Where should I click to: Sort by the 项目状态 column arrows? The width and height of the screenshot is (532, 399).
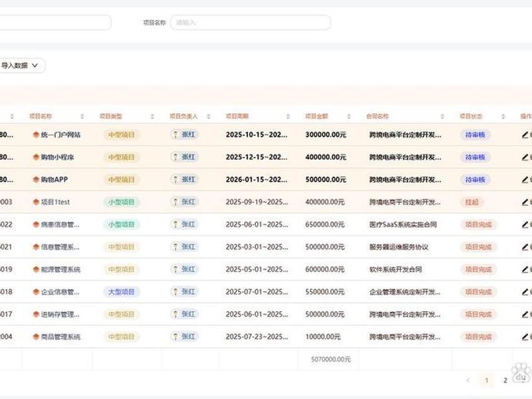[503, 116]
